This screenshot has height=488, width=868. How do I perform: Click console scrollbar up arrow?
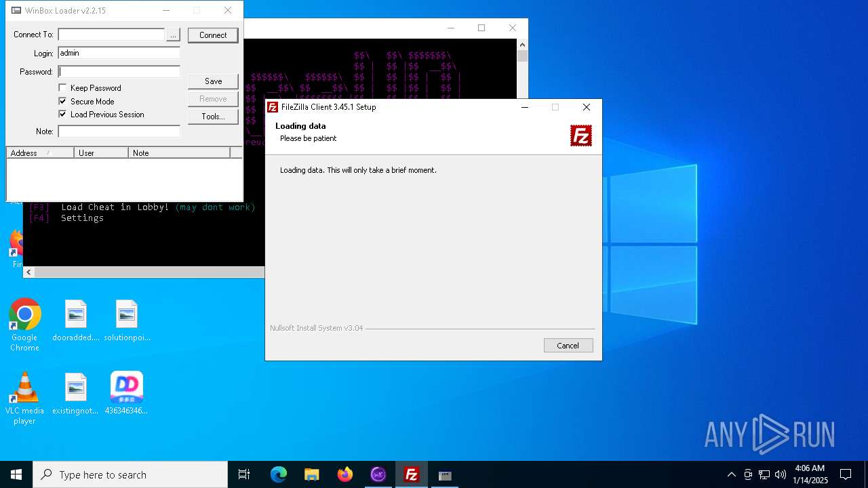[x=522, y=44]
